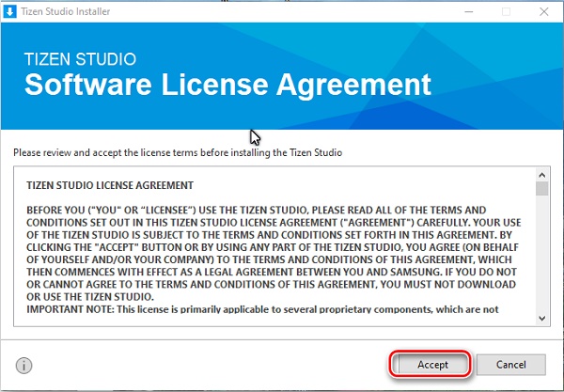Click the license scrollbar down arrow
This screenshot has height=392, width=564.
tap(542, 319)
